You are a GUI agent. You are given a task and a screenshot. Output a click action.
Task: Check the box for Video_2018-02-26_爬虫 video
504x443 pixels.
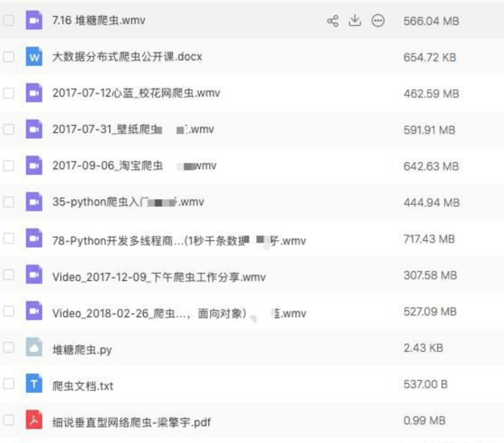pos(9,311)
